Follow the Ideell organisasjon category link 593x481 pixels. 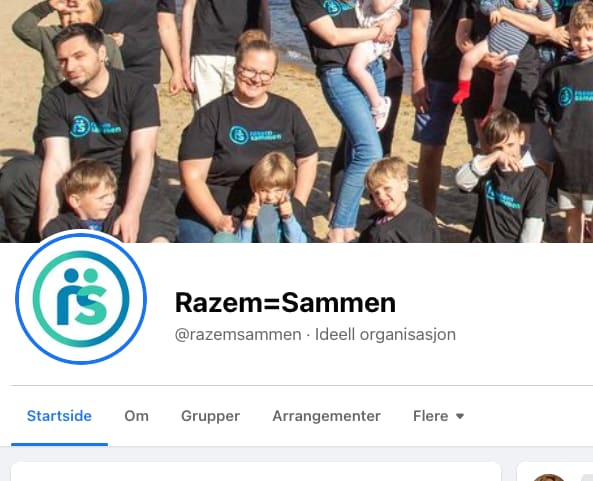click(x=385, y=335)
